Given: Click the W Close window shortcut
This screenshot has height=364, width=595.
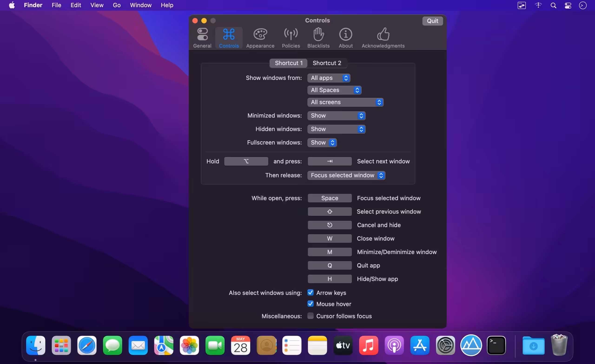Looking at the screenshot, I should [330, 239].
